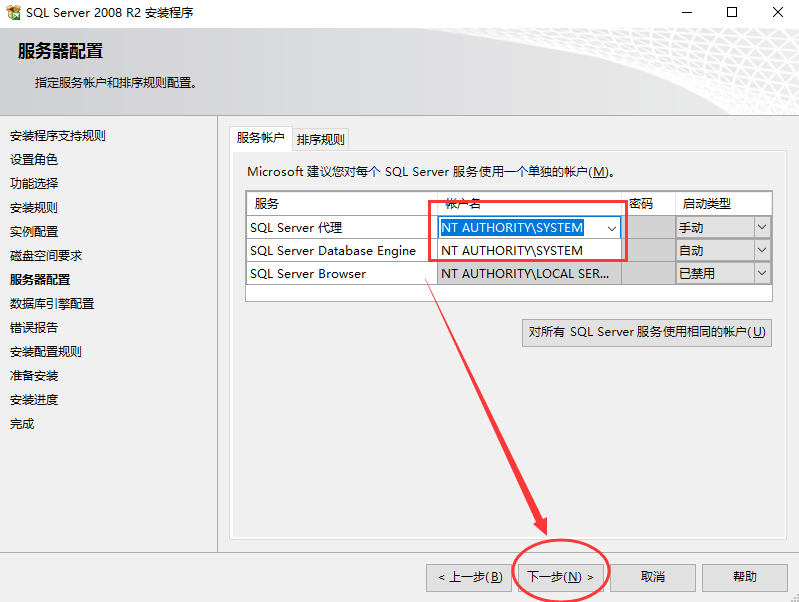
Task: Select 错误报告 step in sidebar
Action: pyautogui.click(x=34, y=327)
